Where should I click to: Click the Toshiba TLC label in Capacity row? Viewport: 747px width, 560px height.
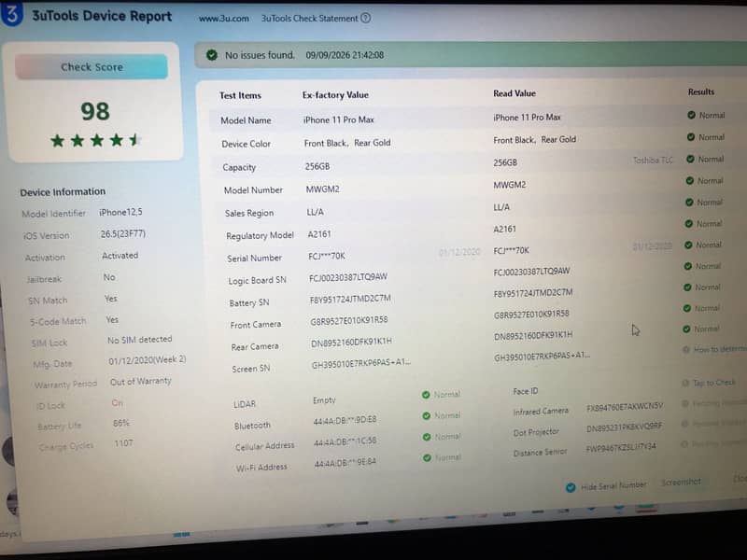pos(653,160)
